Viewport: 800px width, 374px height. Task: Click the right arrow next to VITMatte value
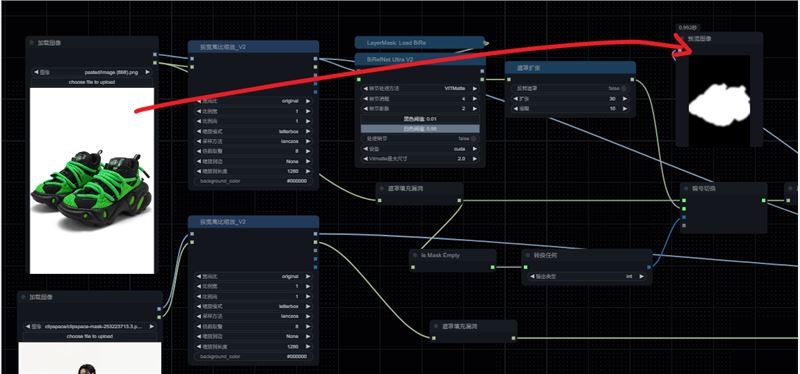pyautogui.click(x=474, y=88)
